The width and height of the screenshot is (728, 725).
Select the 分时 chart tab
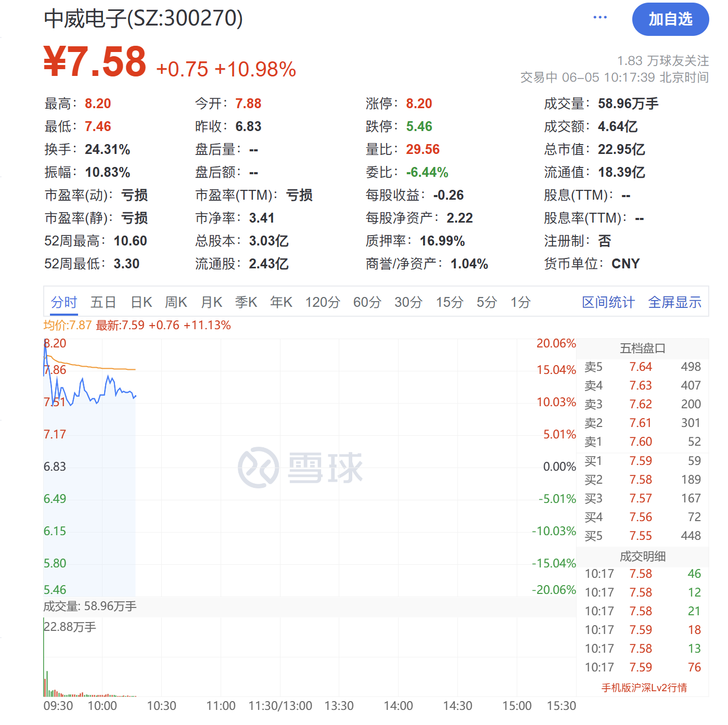(x=64, y=302)
